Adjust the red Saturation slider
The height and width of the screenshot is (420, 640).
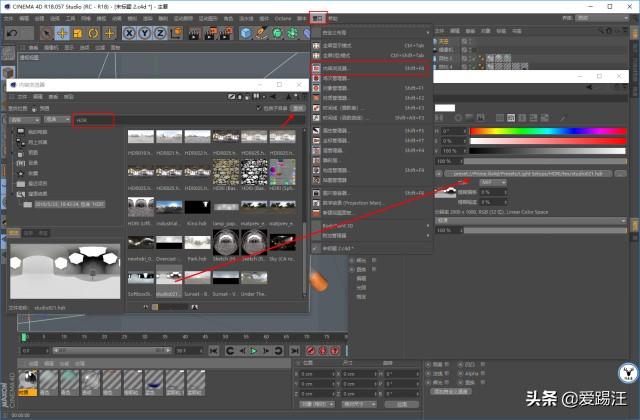(x=548, y=141)
